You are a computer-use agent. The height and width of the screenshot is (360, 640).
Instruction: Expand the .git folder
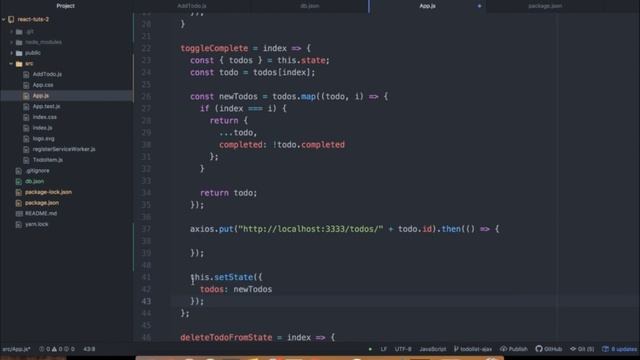pos(11,31)
